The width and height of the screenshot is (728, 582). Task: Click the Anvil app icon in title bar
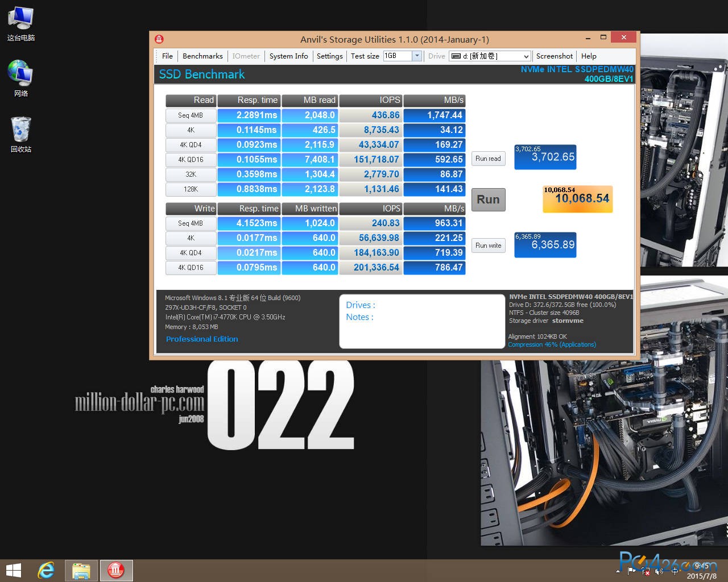tap(159, 39)
